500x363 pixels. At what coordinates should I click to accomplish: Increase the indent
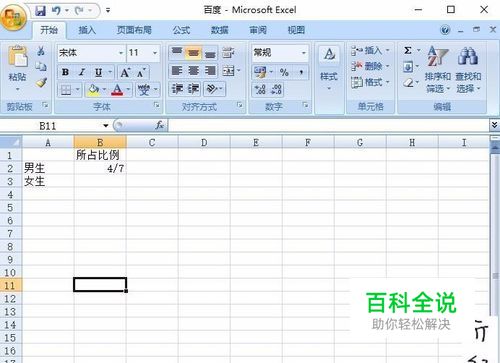[194, 89]
